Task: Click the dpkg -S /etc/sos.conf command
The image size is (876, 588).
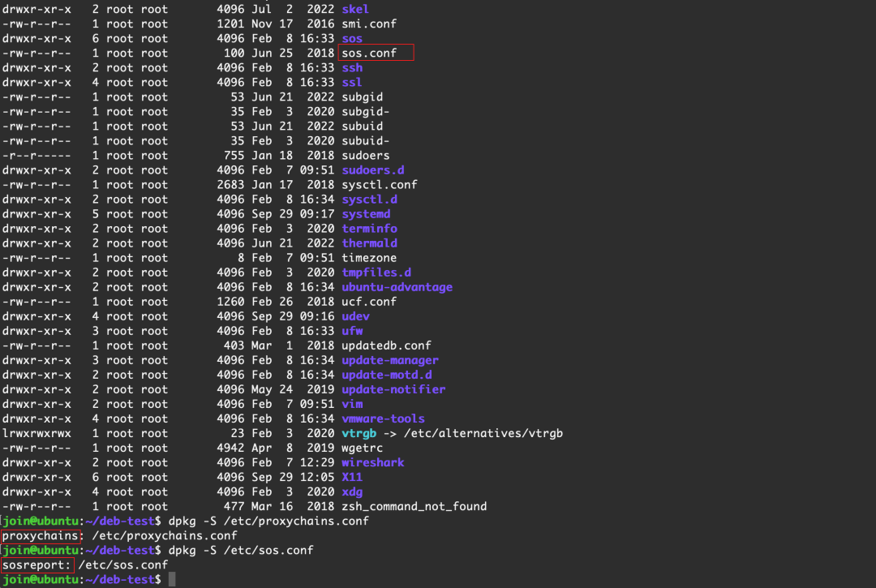Action: pos(241,550)
